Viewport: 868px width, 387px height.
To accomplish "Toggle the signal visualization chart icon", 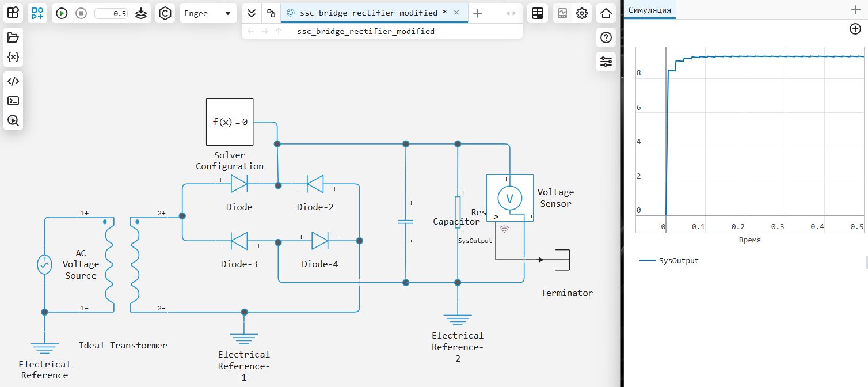I will click(562, 13).
